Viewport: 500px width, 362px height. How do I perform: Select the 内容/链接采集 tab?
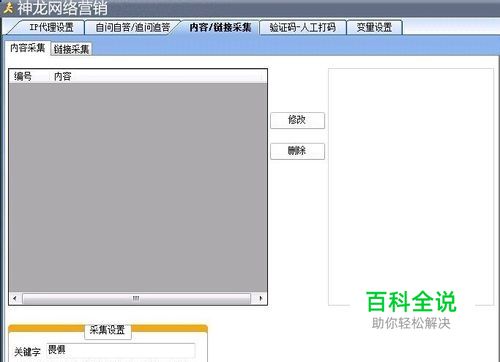[x=220, y=27]
